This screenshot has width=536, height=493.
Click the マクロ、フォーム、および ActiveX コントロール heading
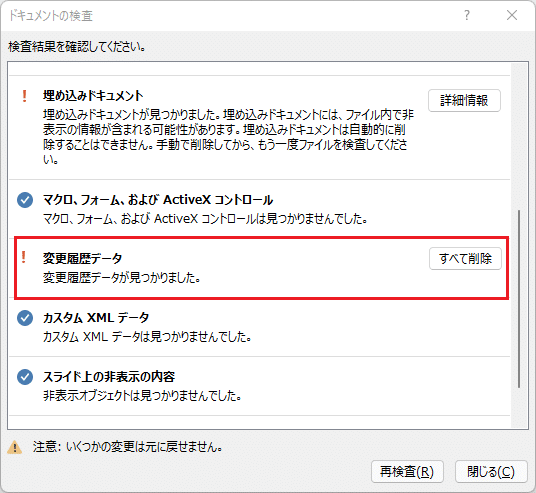[x=158, y=200]
